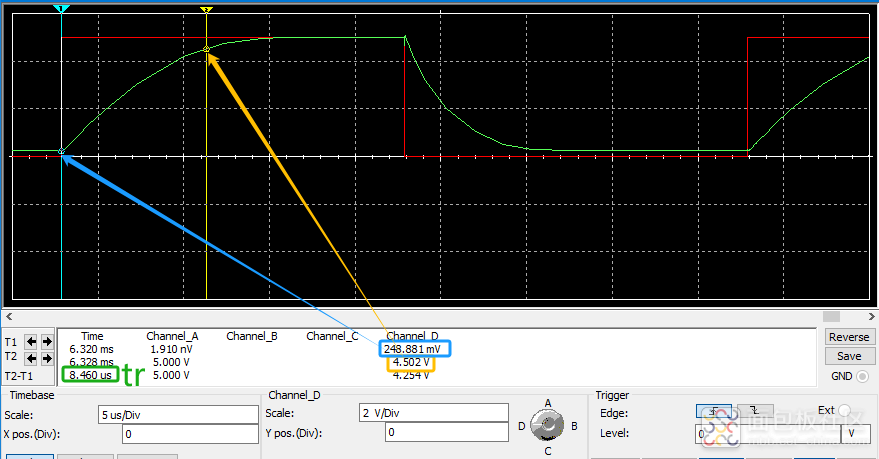The height and width of the screenshot is (459, 879).
Task: Click Channel_D Y pos. field
Action: pyautogui.click(x=446, y=432)
